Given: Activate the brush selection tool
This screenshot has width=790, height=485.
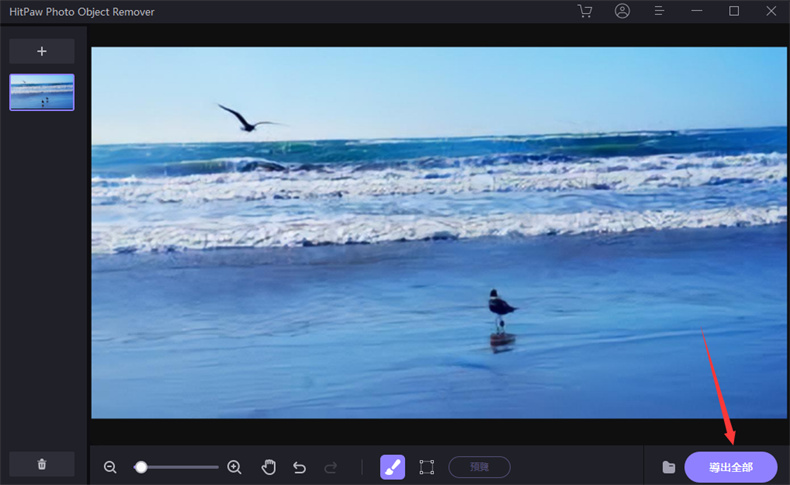Looking at the screenshot, I should coord(392,467).
